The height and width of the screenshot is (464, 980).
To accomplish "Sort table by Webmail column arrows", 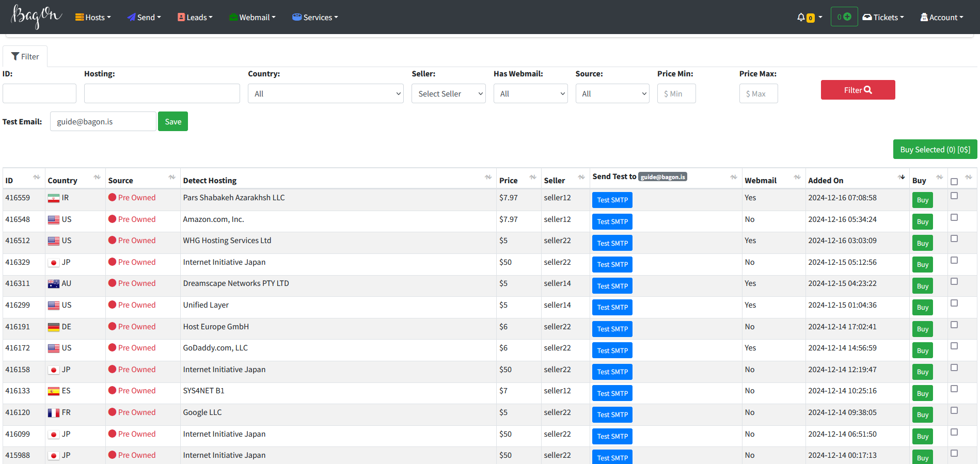I will coord(797,177).
